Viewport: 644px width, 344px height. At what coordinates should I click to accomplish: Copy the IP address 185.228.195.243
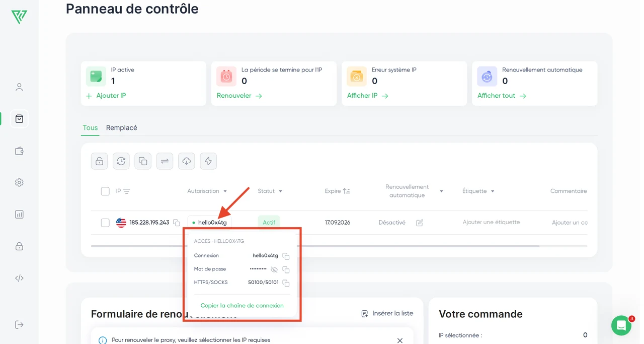coord(177,223)
